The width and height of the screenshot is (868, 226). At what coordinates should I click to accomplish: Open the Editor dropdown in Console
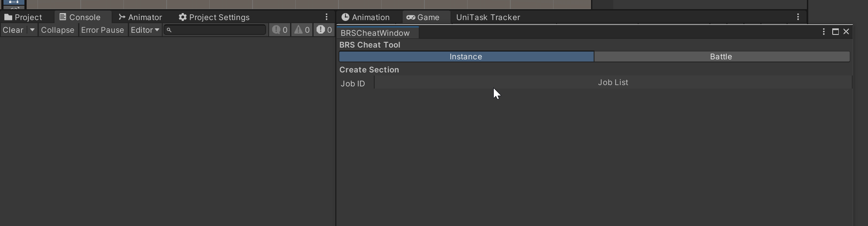pyautogui.click(x=145, y=30)
